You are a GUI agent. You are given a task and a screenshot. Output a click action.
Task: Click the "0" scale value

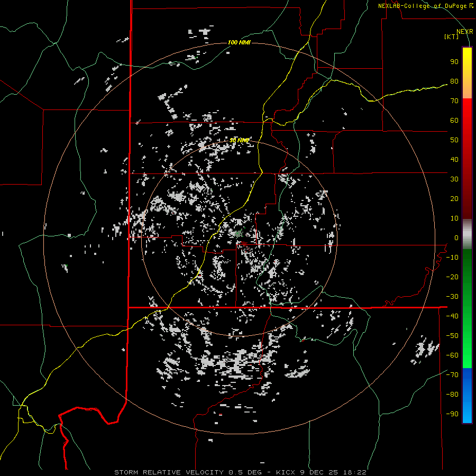(x=456, y=238)
